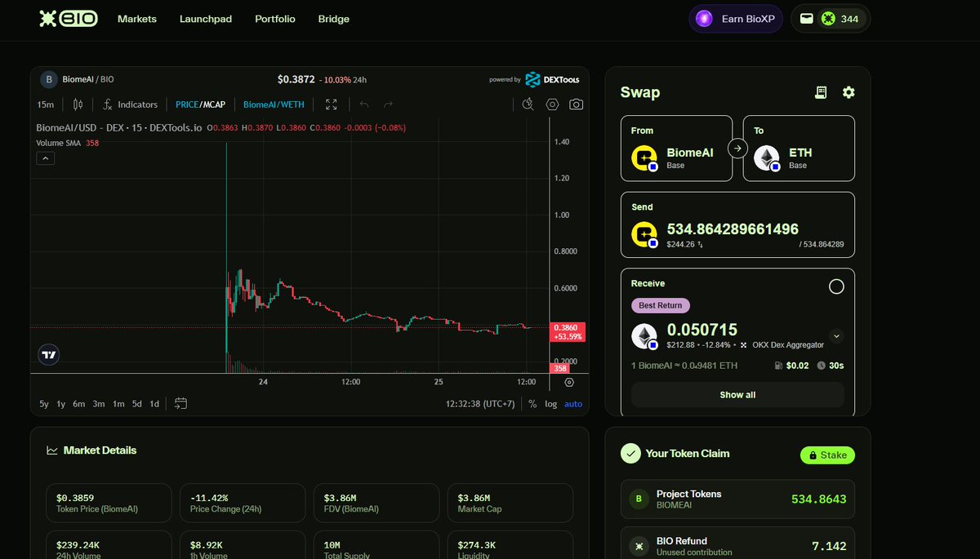Select the 5d time range
This screenshot has height=559, width=980.
pyautogui.click(x=137, y=404)
